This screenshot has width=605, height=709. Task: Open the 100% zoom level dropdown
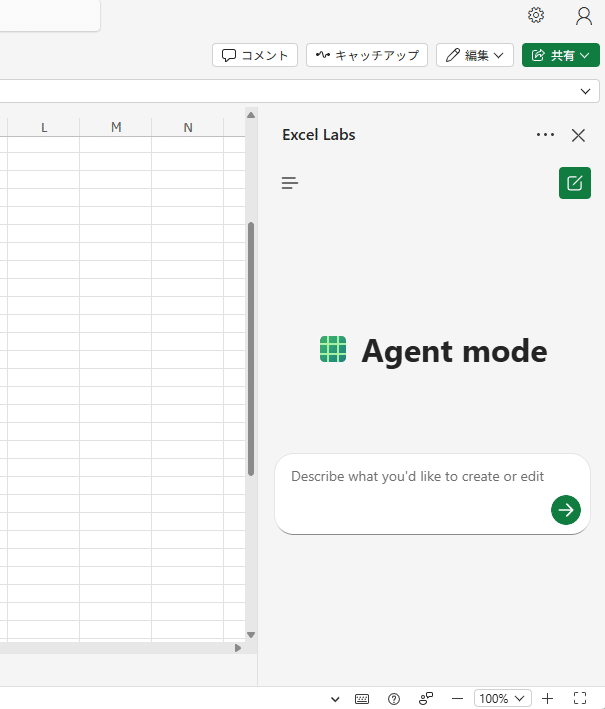coord(502,699)
